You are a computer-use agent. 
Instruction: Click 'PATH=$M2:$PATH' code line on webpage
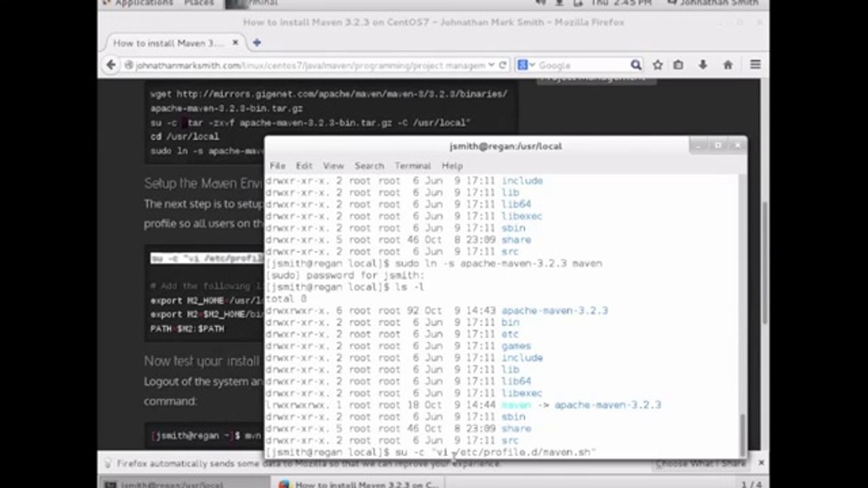(x=187, y=329)
